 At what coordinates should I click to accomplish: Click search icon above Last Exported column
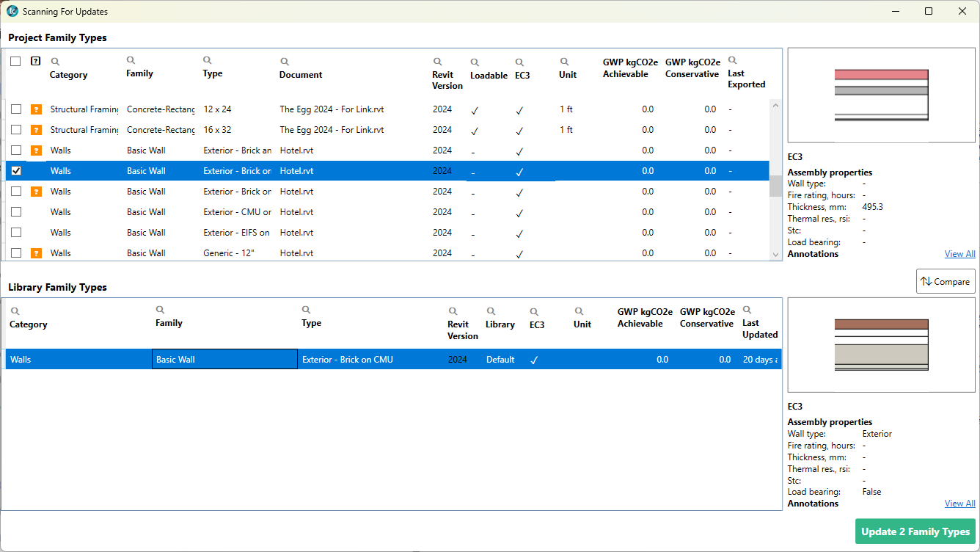(x=732, y=61)
